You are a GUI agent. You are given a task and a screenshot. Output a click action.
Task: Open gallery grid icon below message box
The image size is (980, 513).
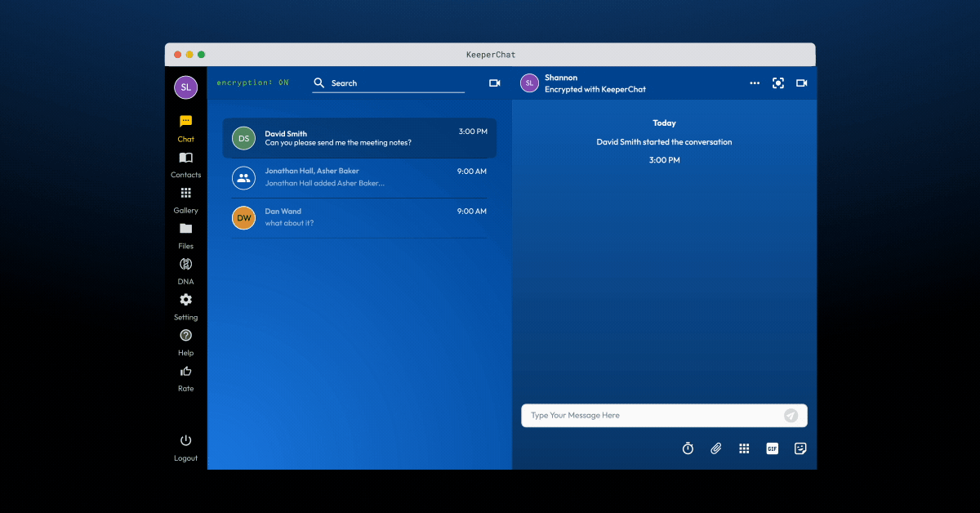click(x=744, y=448)
